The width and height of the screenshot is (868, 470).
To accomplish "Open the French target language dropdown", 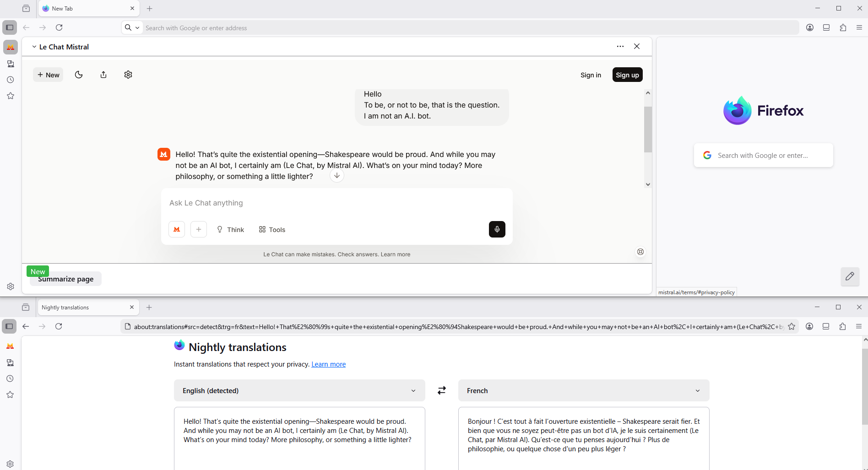I will 584,390.
